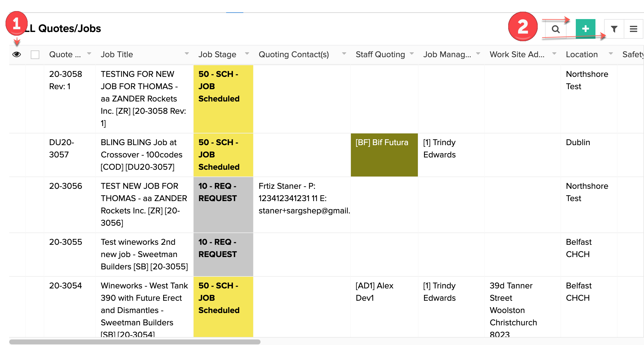This screenshot has width=644, height=345.
Task: Click the yellow 50 - SCH stage for DU20-3057
Action: [223, 155]
